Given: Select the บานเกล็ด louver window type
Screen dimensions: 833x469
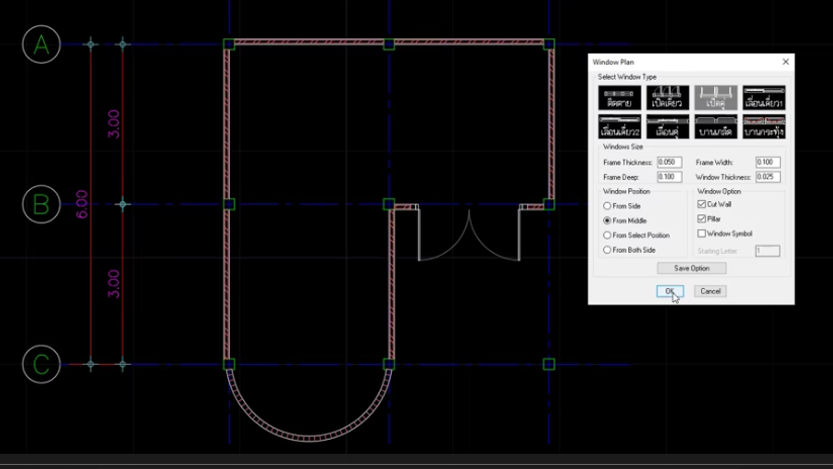Looking at the screenshot, I should pos(716,126).
